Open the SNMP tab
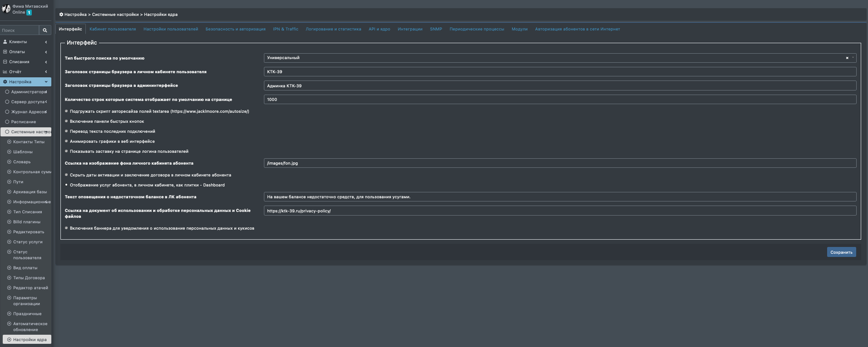The height and width of the screenshot is (347, 868). [x=436, y=29]
